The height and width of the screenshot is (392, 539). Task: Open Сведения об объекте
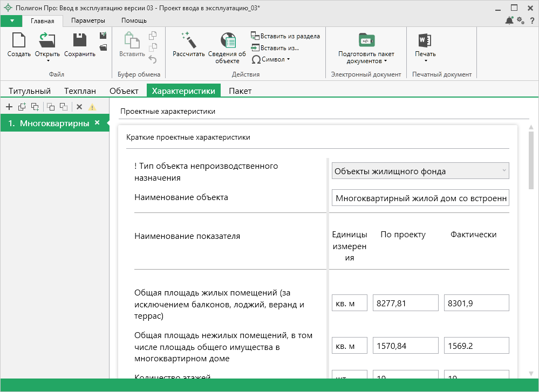[227, 42]
